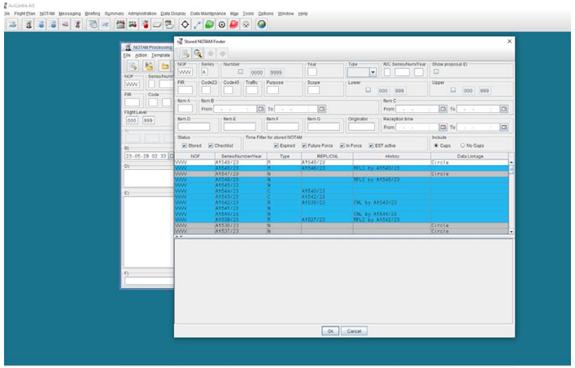The height and width of the screenshot is (368, 575).
Task: Click the document icon in Stored NOTAM Finder toolbar
Action: pos(186,54)
